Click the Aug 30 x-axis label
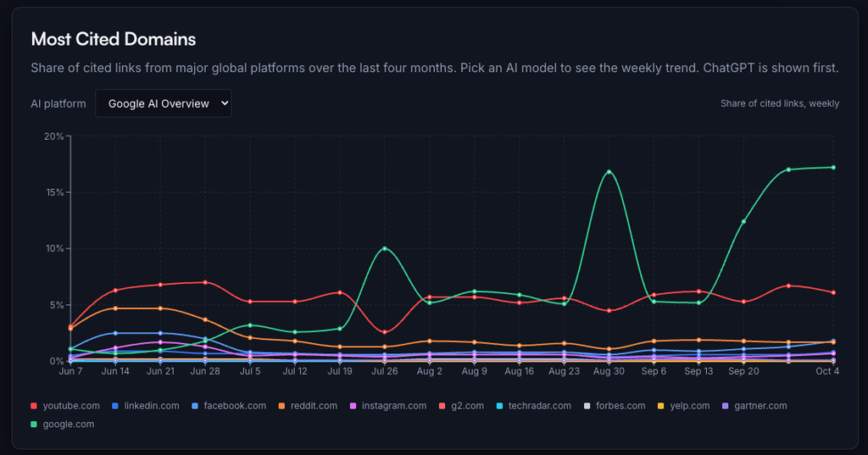The height and width of the screenshot is (455, 868). (x=609, y=371)
